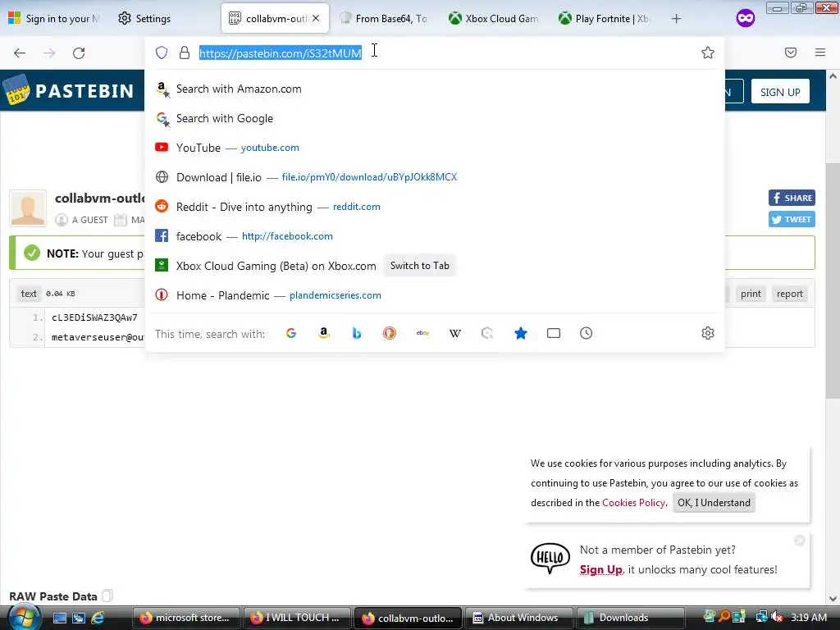Go back using the browser back arrow
This screenshot has width=840, height=630.
point(20,52)
